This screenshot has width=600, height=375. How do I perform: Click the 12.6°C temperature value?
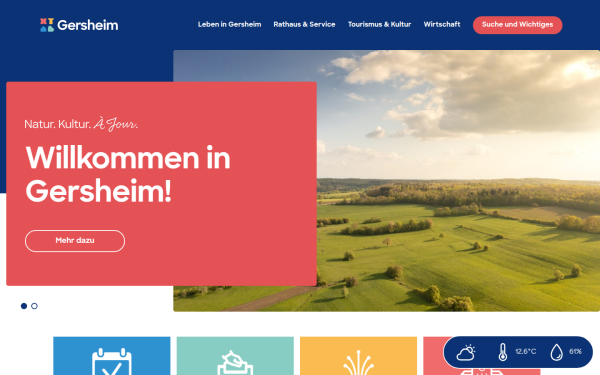coord(525,352)
